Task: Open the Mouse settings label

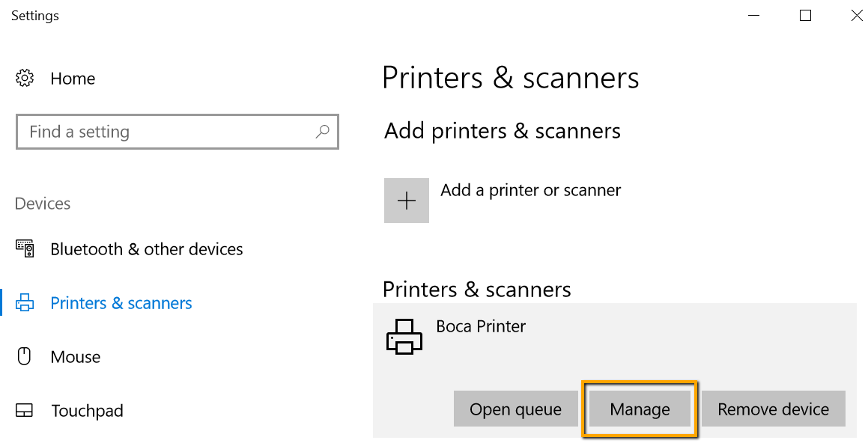Action: click(x=76, y=357)
